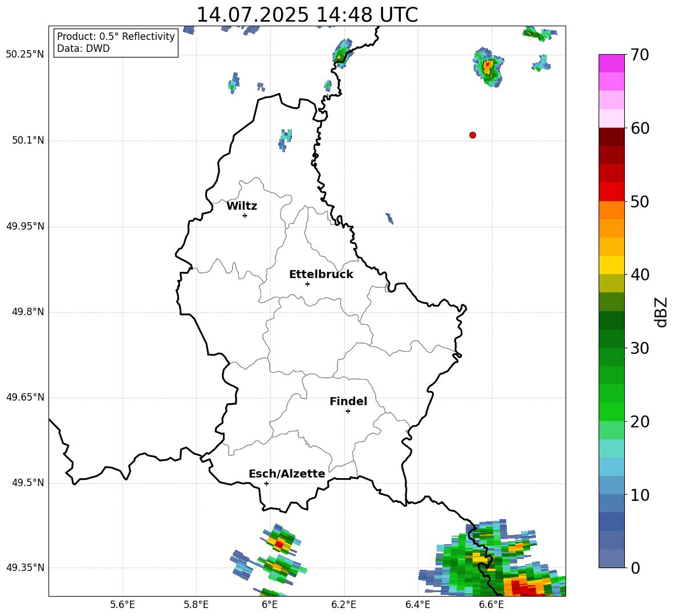Click the 10 tick on the colorbar

pyautogui.click(x=640, y=495)
